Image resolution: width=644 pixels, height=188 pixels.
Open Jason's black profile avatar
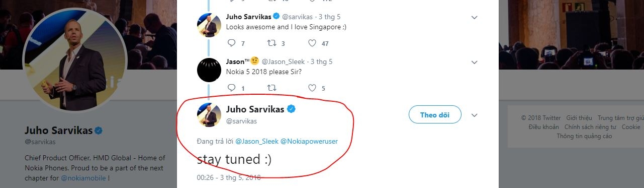209,70
